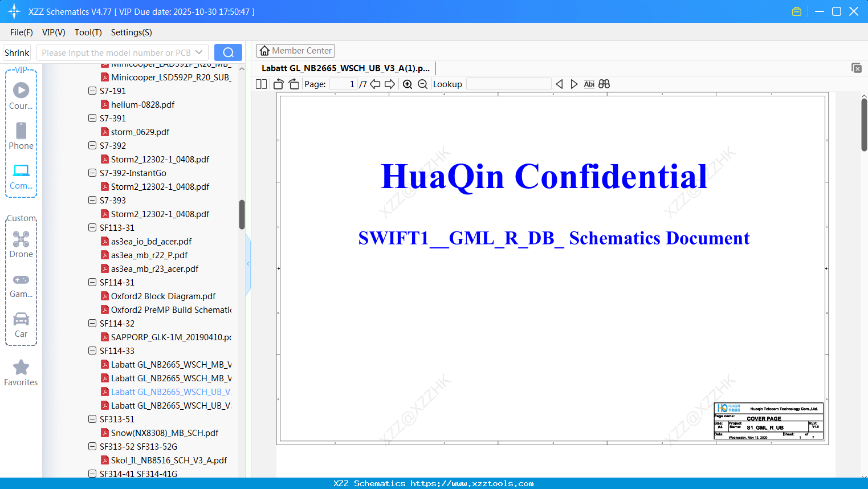Select the Drone category
The width and height of the screenshot is (868, 489).
tap(21, 244)
